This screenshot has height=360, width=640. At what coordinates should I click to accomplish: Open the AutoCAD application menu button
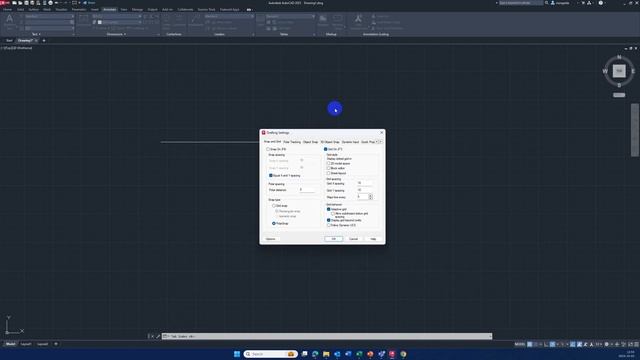4,3
